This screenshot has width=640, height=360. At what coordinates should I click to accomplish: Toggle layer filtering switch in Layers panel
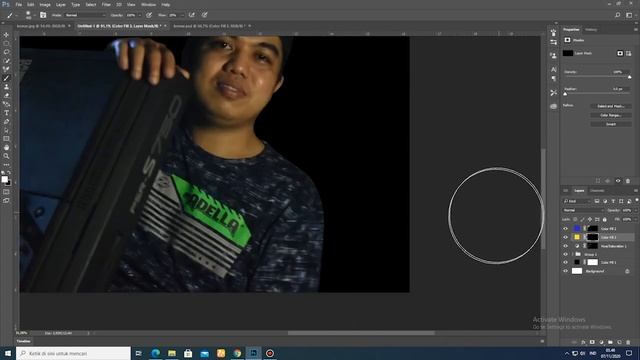coord(637,200)
